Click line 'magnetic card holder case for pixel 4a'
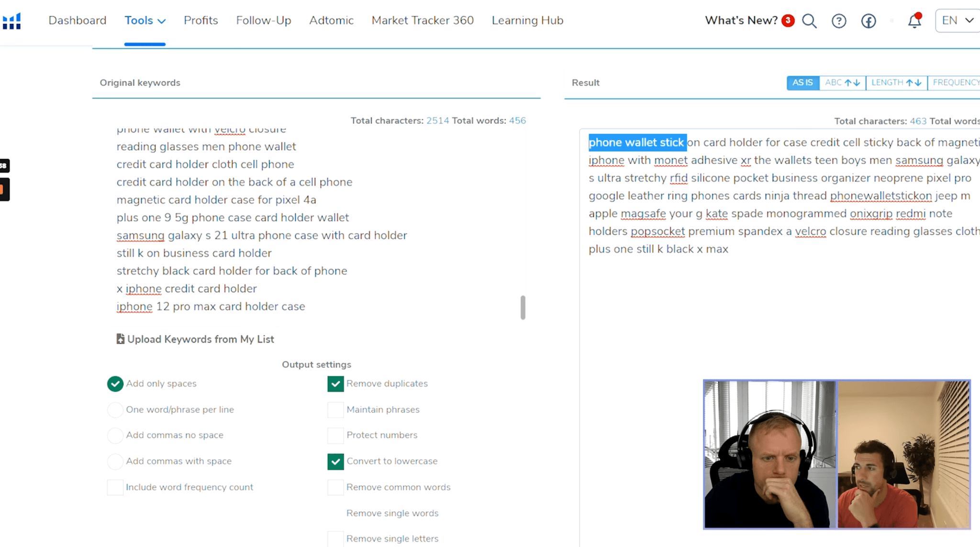The image size is (980, 547). 216,199
